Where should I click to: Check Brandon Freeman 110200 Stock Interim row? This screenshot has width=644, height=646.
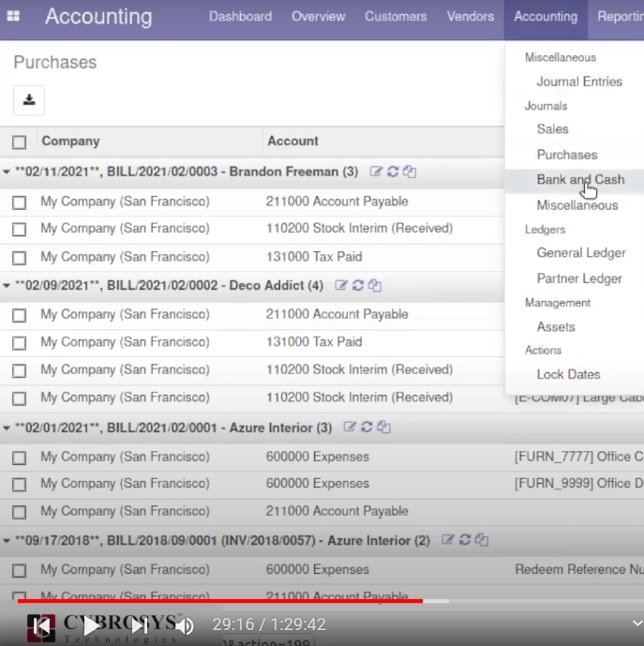pyautogui.click(x=19, y=230)
